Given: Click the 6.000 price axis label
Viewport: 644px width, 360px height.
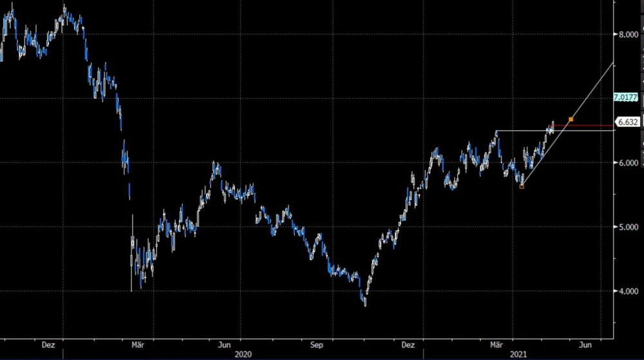Looking at the screenshot, I should tap(629, 163).
